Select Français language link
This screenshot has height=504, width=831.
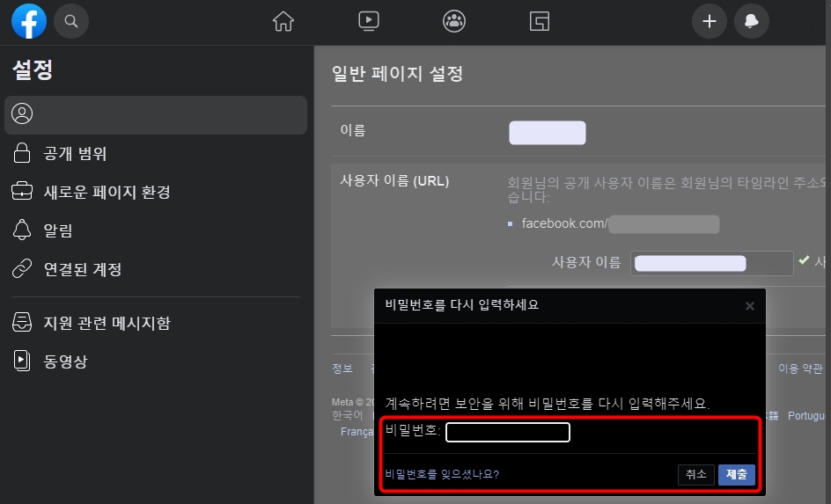click(357, 432)
